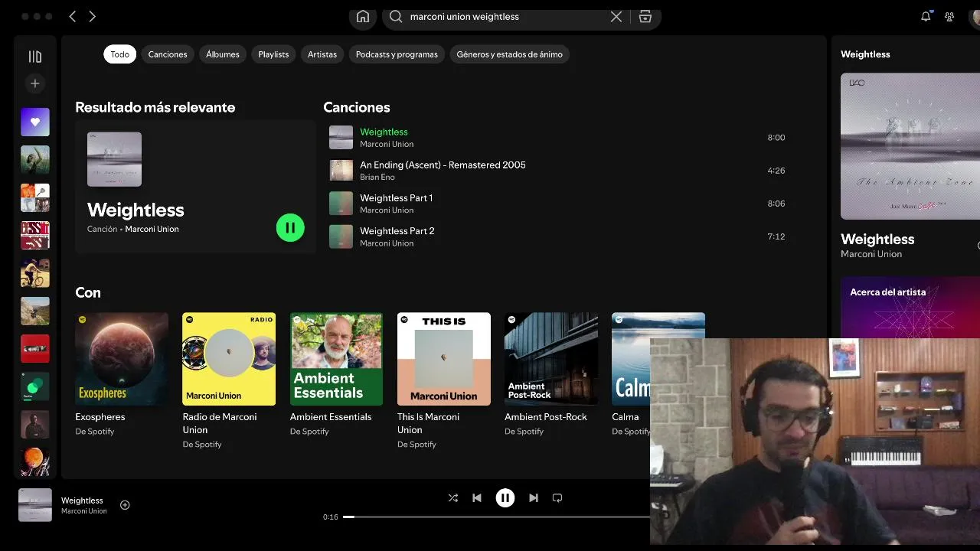Select the Podcasts y programas filter
The image size is (980, 551).
click(x=397, y=54)
